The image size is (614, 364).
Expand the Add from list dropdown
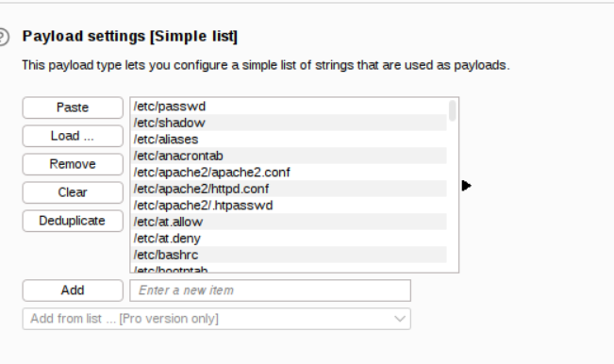coord(217,319)
